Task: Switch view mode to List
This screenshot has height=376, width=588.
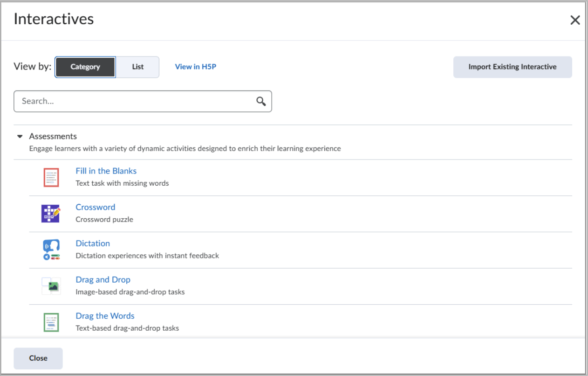Action: coord(137,67)
